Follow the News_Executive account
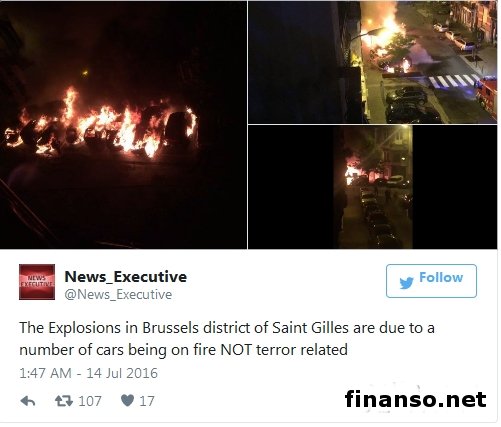The height and width of the screenshot is (427, 501). pos(431,281)
